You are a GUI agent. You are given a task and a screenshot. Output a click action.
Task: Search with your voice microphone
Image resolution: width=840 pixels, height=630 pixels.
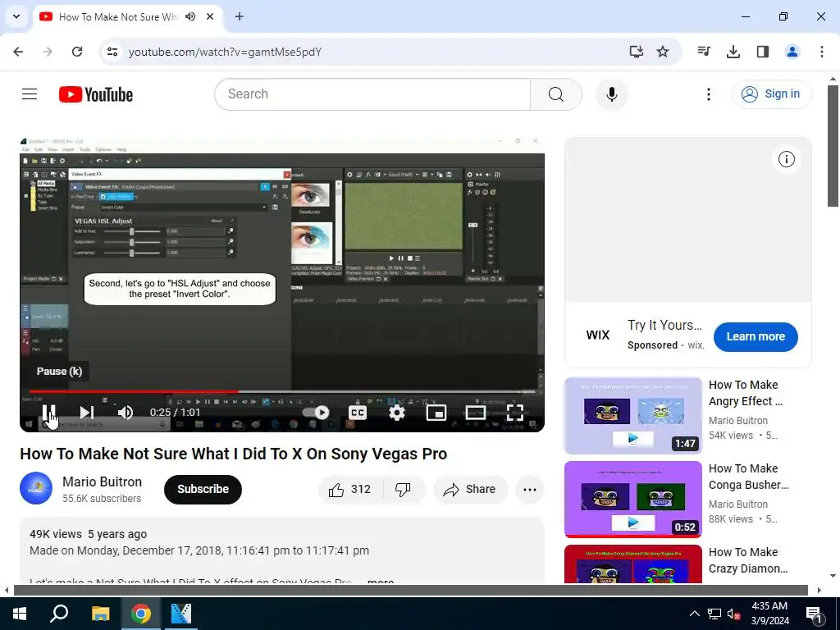[612, 94]
